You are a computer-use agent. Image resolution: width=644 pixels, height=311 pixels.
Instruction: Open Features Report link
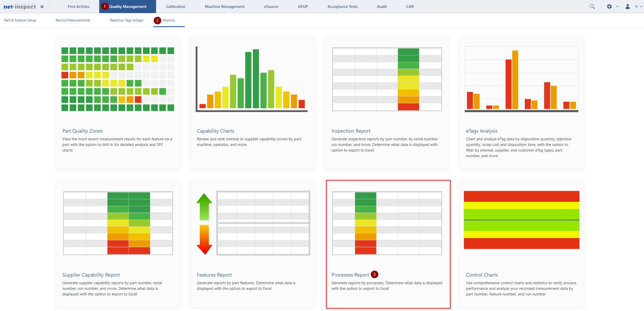click(x=214, y=275)
